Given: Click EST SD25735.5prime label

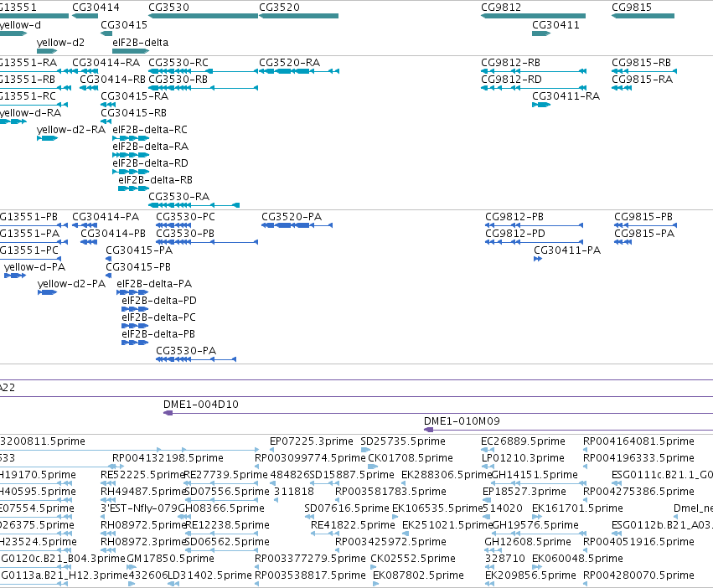Looking at the screenshot, I should pos(403,441).
